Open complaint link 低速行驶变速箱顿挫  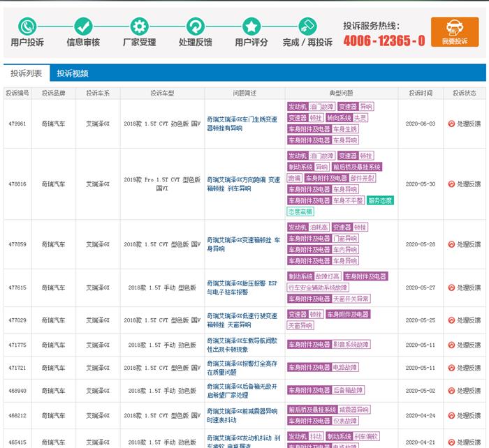click(242, 320)
